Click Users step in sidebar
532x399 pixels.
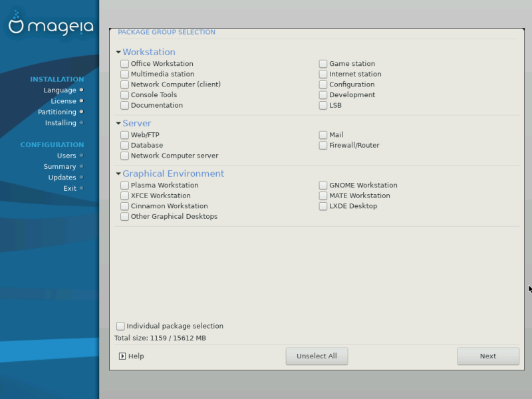click(x=66, y=156)
